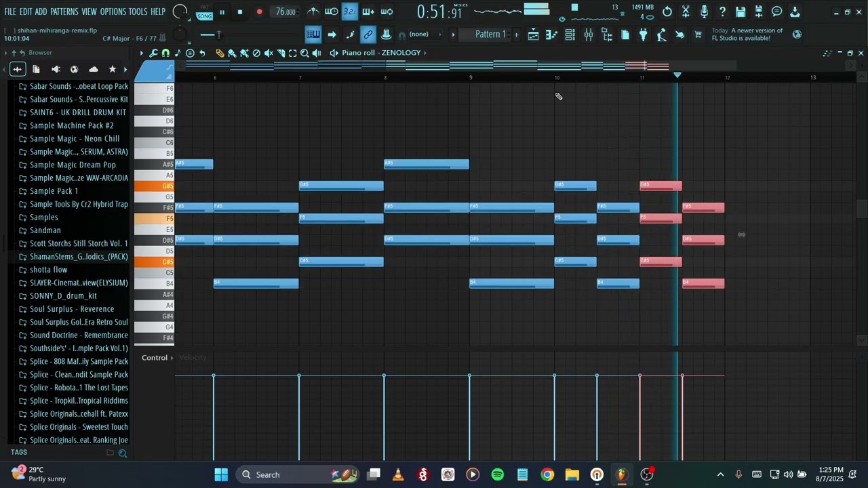Open the help question mark icon
The width and height of the screenshot is (868, 488).
[722, 12]
